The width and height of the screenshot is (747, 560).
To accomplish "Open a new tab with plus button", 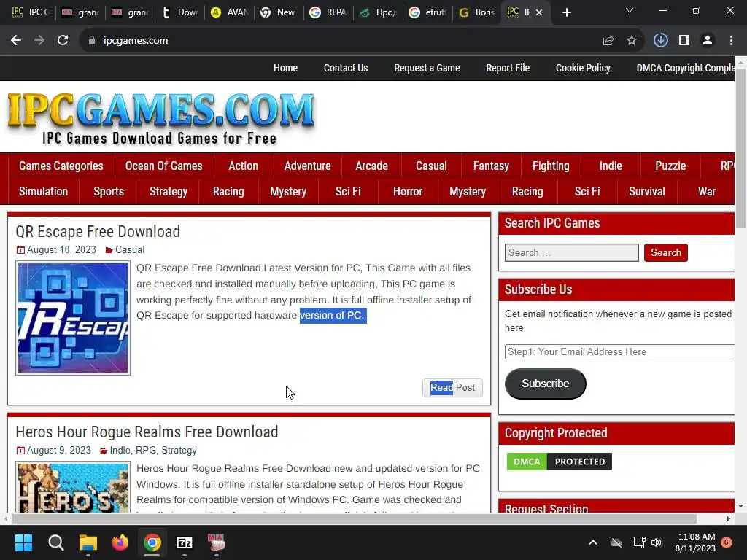I will pyautogui.click(x=566, y=12).
